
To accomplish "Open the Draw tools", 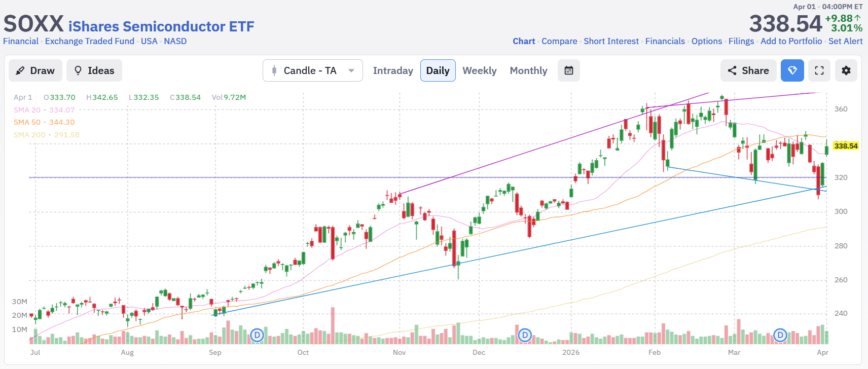I will (x=35, y=70).
